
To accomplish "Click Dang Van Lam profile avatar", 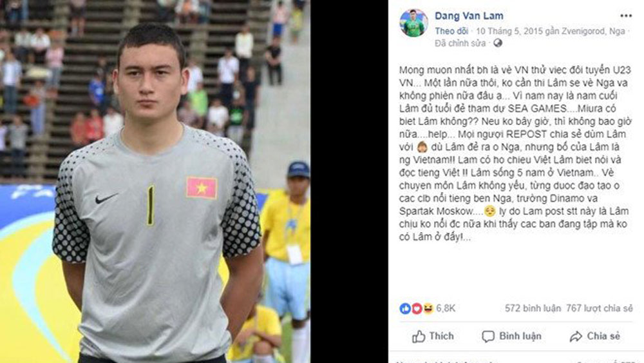I will [413, 23].
